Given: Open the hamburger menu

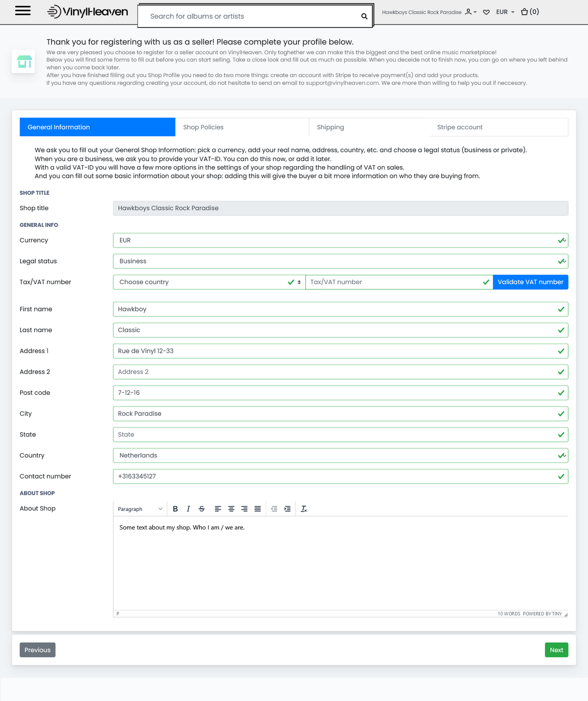Looking at the screenshot, I should 23,11.
